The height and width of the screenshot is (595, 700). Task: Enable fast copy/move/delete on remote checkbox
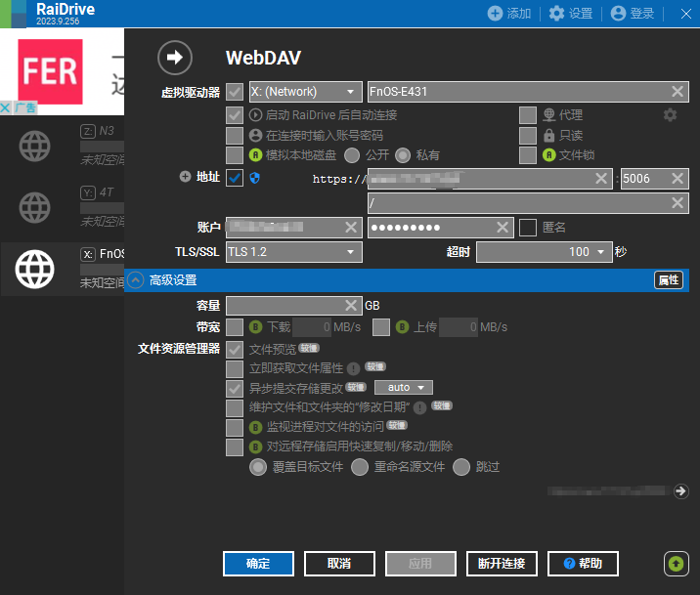tap(235, 447)
